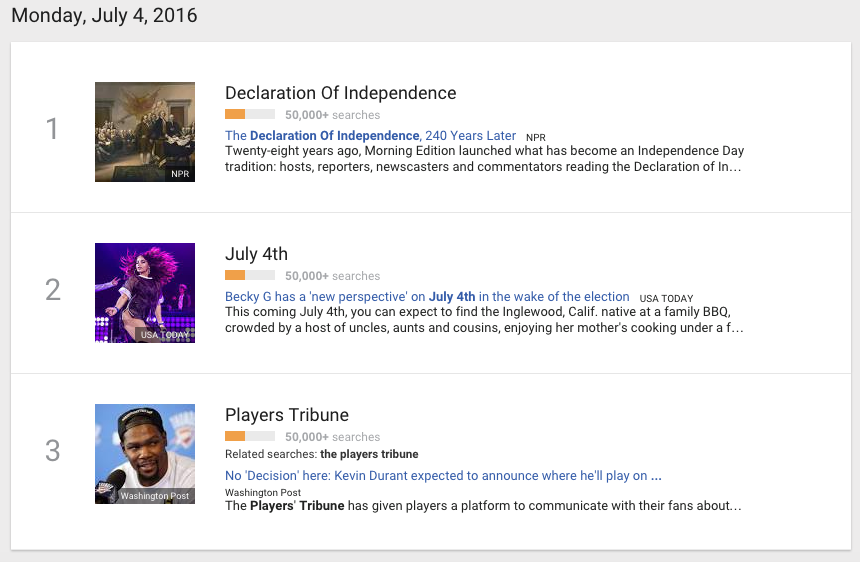Click the Becky G concert thumbnail
860x562 pixels.
click(144, 293)
